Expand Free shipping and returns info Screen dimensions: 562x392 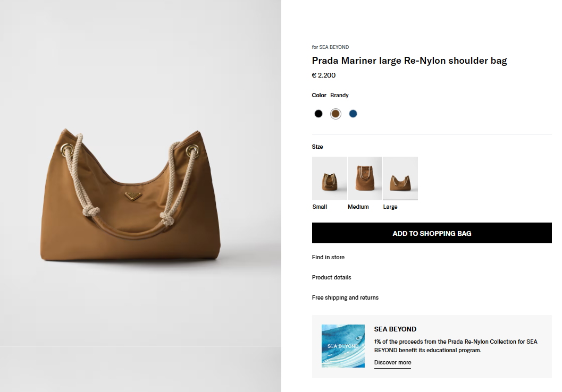pos(345,297)
